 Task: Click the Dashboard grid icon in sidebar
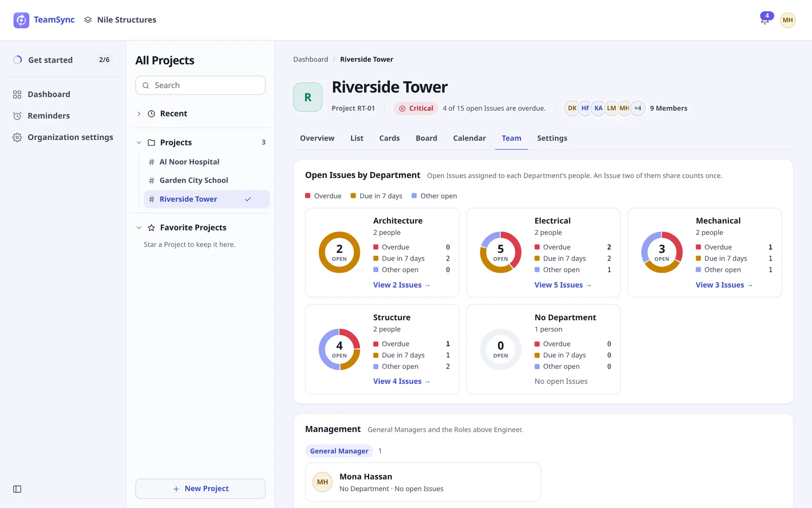click(x=17, y=94)
